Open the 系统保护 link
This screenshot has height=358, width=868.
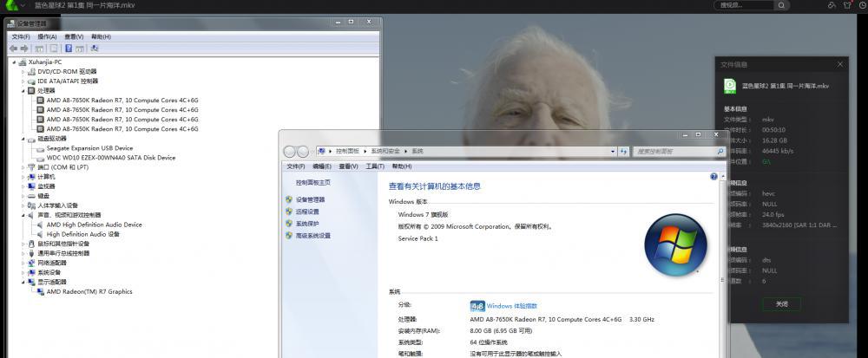307,224
